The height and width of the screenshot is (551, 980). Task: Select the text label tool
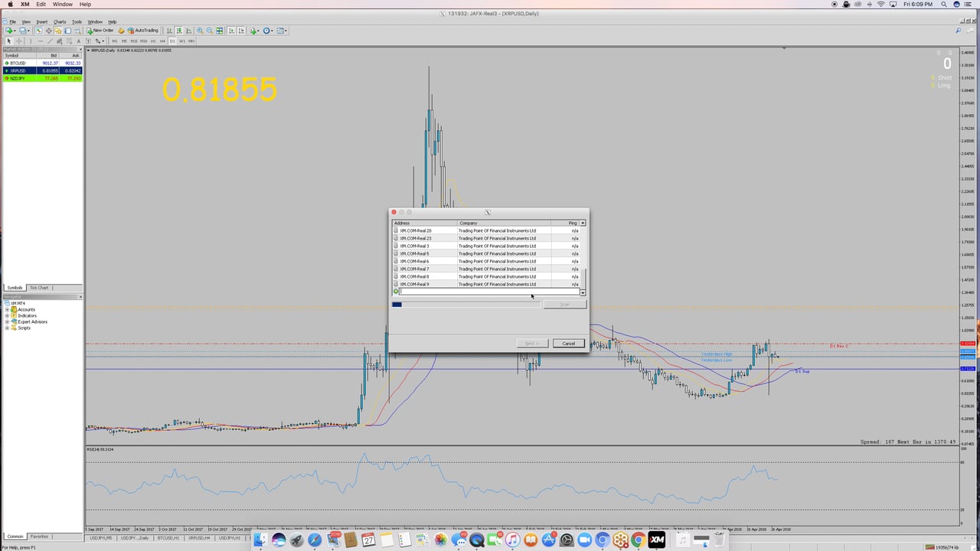87,41
